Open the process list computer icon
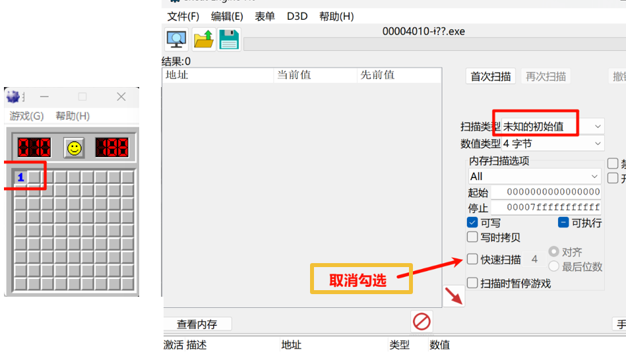This screenshot has width=626, height=364. pyautogui.click(x=176, y=40)
